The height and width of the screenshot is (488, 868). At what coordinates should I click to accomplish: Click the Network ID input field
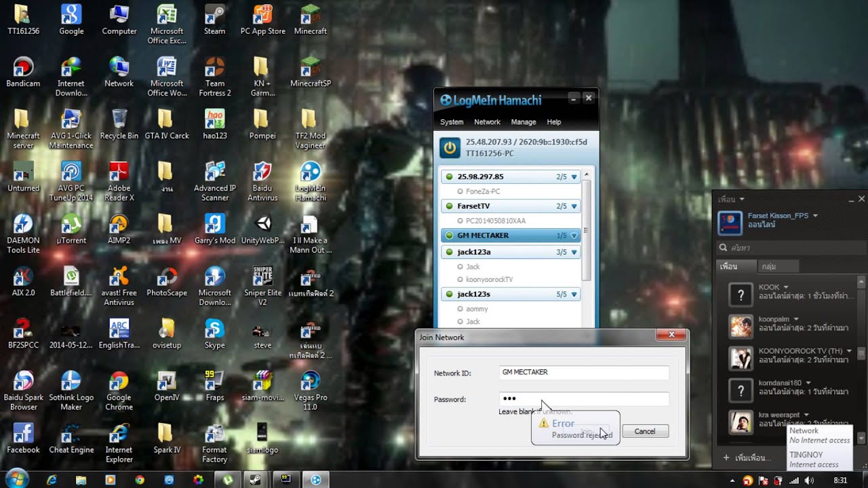584,373
